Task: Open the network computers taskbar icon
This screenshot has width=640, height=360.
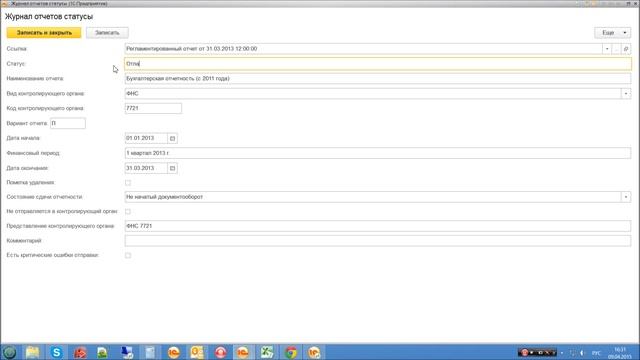Action: point(127,352)
